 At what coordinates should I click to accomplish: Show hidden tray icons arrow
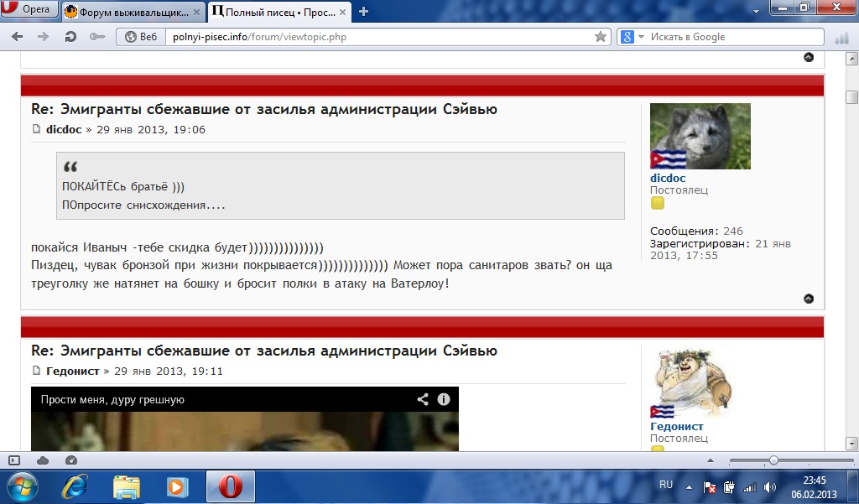(689, 486)
